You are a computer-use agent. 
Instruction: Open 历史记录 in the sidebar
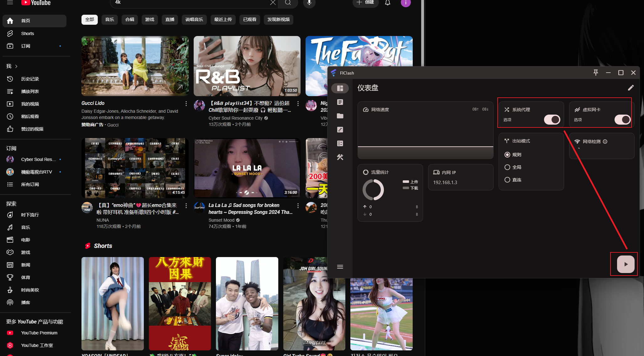(x=34, y=79)
